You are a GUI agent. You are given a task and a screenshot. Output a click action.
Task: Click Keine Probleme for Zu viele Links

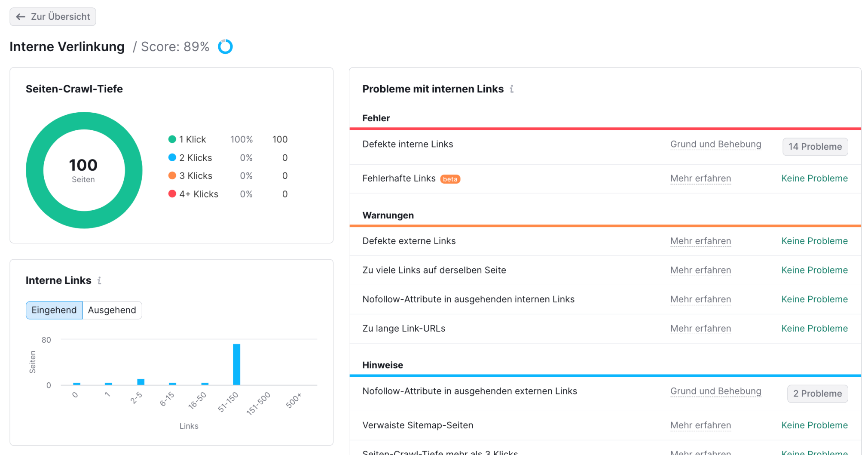coord(814,270)
